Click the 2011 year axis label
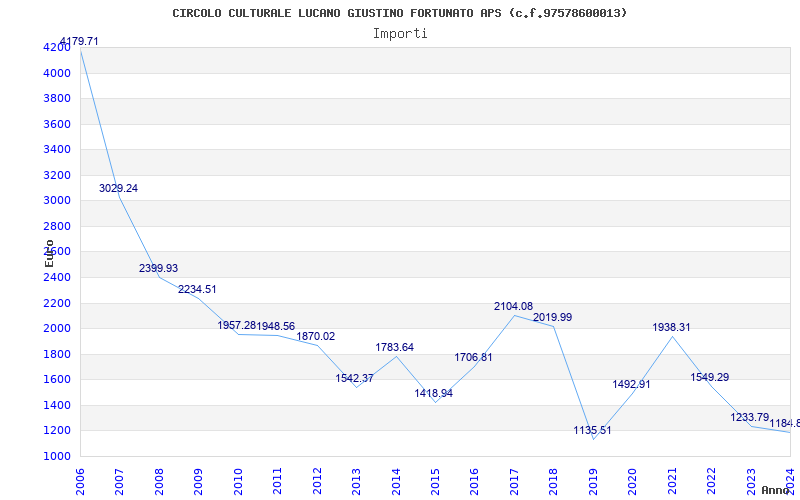Viewport: 800px width, 500px height. click(278, 481)
